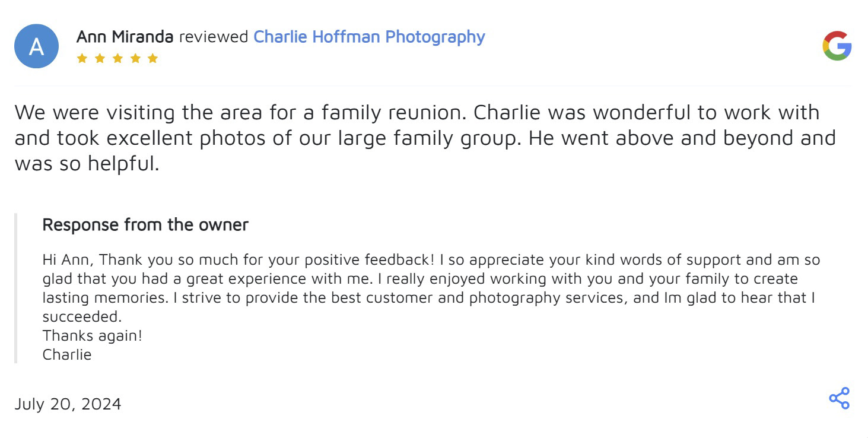868x438 pixels.
Task: Click the 'Response from the owner' heading
Action: (145, 225)
